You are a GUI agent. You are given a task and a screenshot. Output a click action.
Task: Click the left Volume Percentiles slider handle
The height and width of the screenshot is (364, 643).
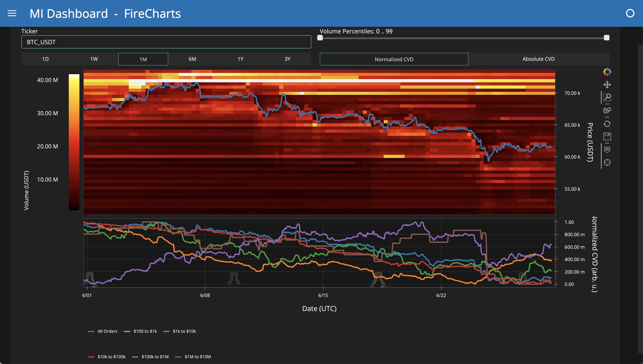[x=320, y=38]
